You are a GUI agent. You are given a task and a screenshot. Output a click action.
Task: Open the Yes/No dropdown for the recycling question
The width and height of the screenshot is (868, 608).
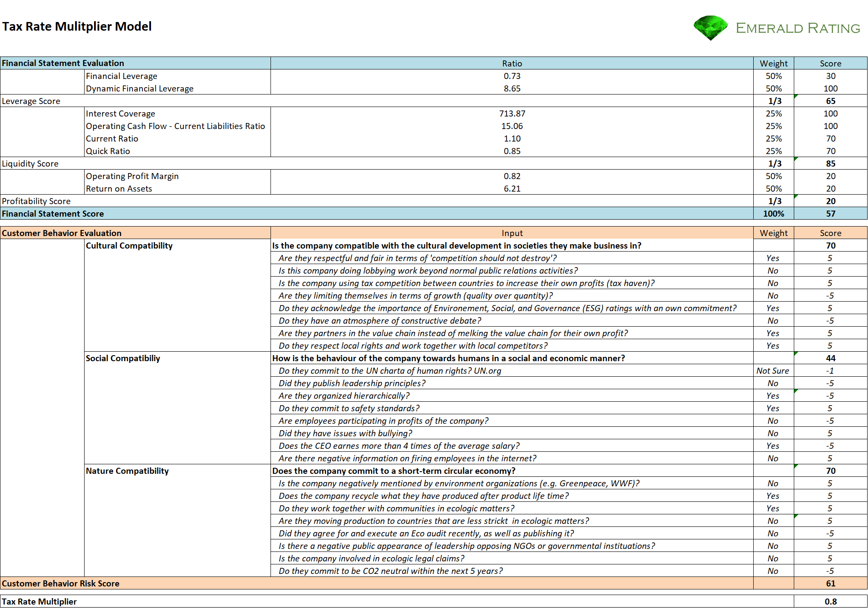[774, 496]
